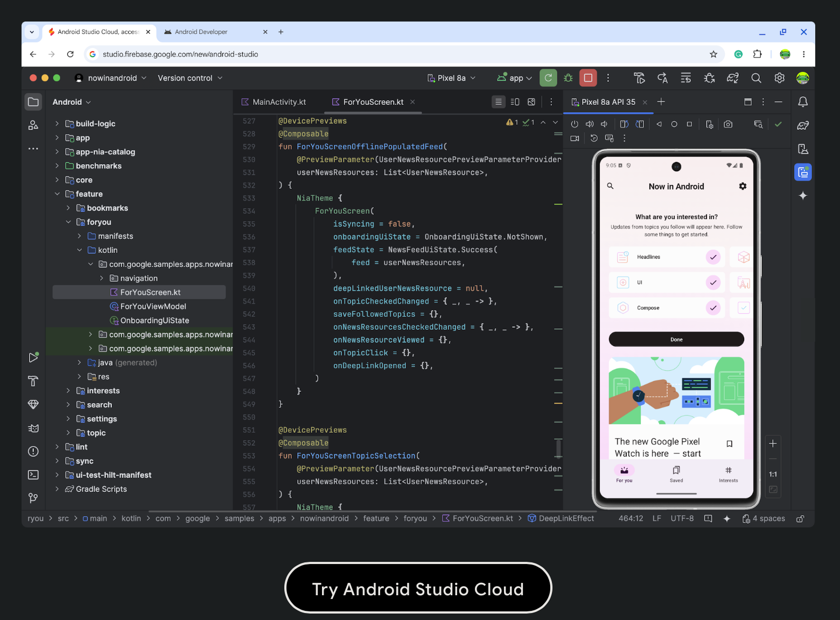Image resolution: width=840 pixels, height=620 pixels.
Task: Tap the Done button in emulator
Action: [x=676, y=340]
